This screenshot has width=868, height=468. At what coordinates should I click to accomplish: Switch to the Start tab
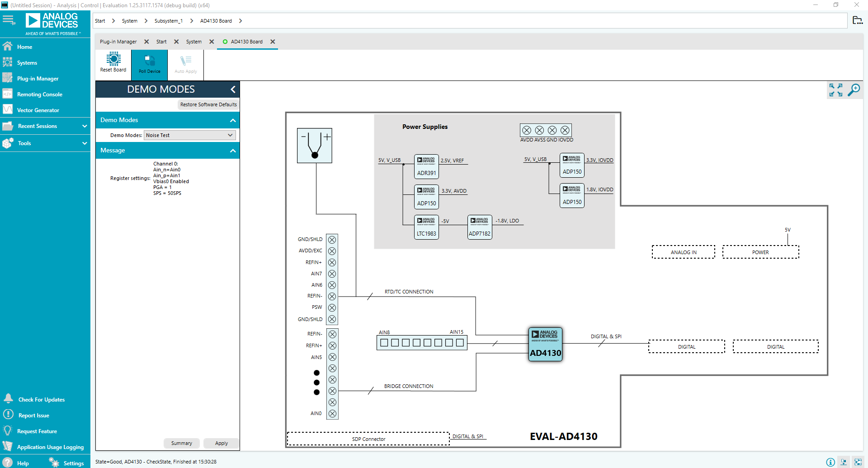coord(161,42)
